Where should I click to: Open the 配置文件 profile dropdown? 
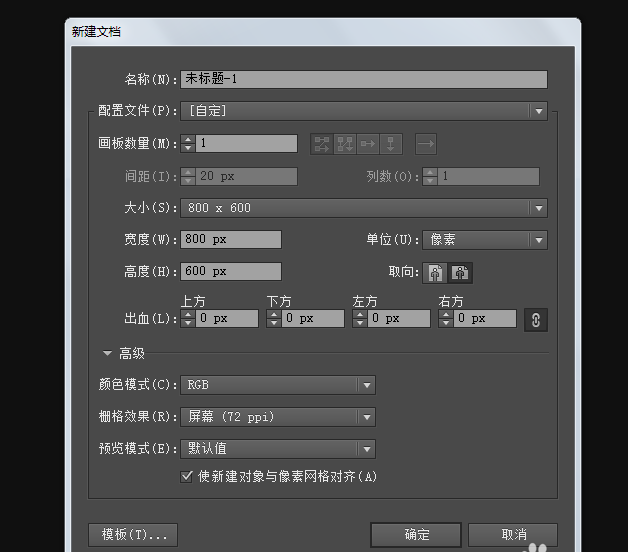(364, 111)
